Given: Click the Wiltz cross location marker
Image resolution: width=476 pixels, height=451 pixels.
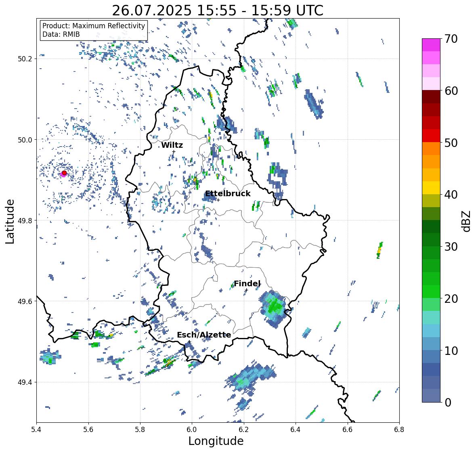Looking at the screenshot, I should coord(174,151).
